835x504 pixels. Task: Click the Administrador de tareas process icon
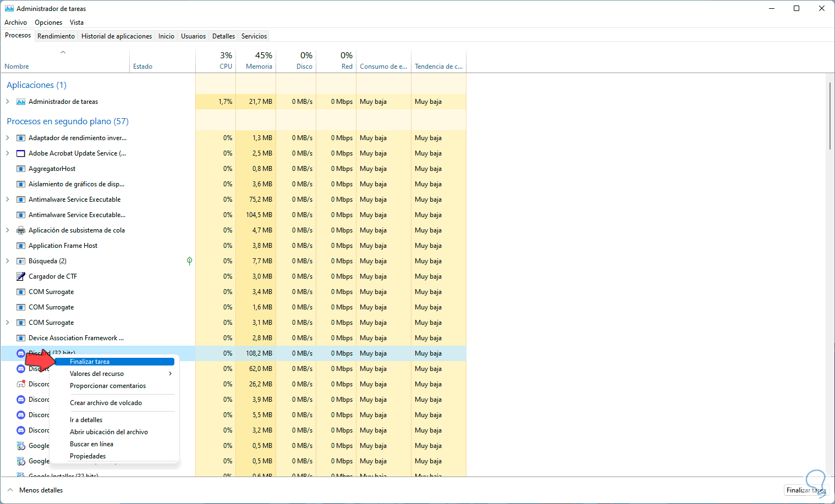(21, 102)
